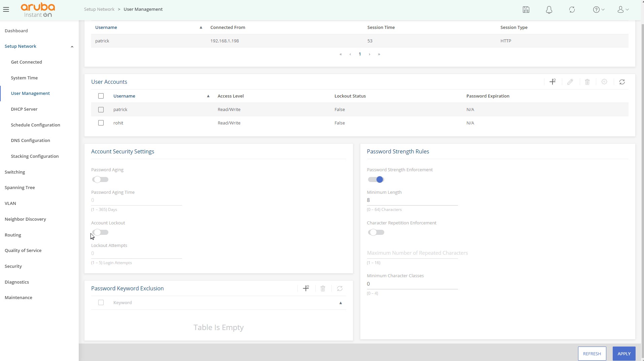This screenshot has width=644, height=361.
Task: Select the checkbox for user patrick
Action: click(x=101, y=110)
